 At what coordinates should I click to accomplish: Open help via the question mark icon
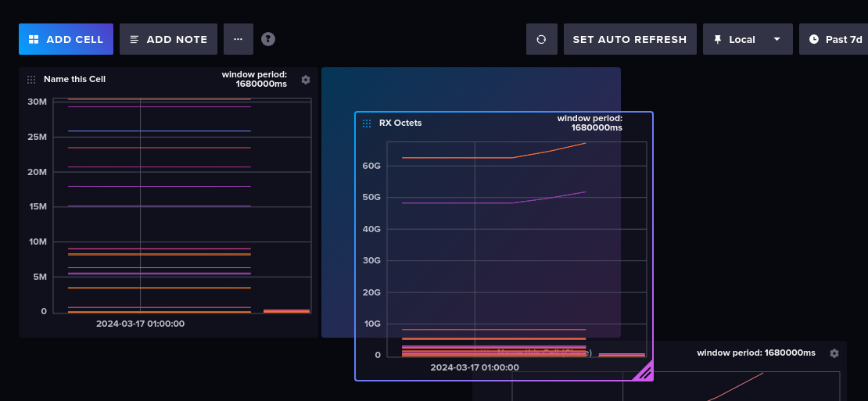point(268,39)
